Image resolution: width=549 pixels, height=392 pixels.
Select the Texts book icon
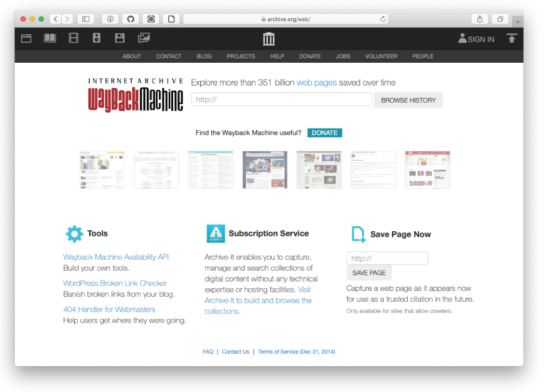coord(49,38)
